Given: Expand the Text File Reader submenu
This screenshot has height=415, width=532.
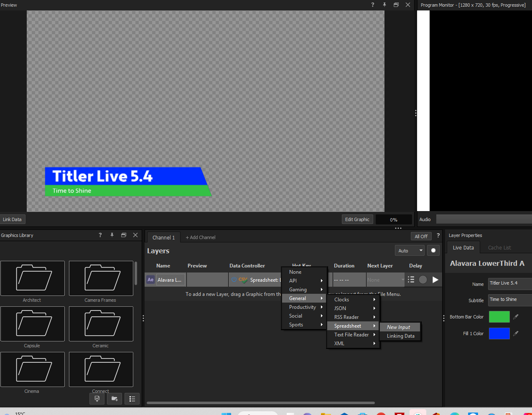Looking at the screenshot, I should 353,334.
